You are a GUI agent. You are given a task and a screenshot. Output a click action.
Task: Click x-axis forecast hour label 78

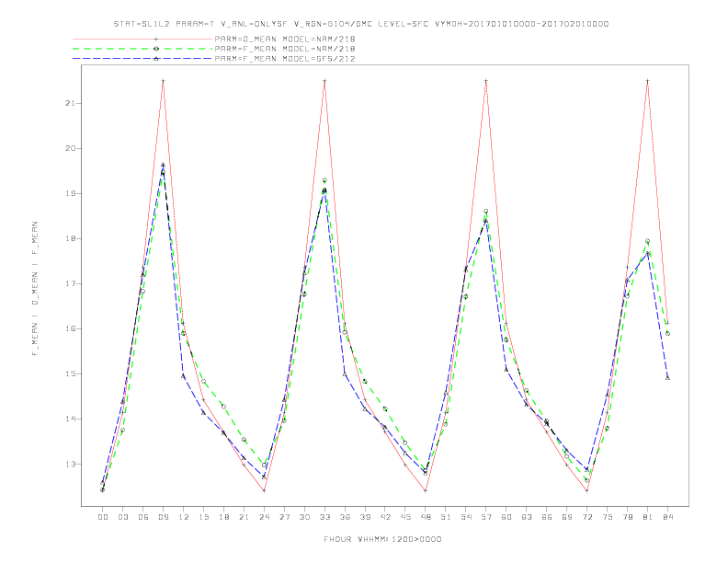pos(627,517)
